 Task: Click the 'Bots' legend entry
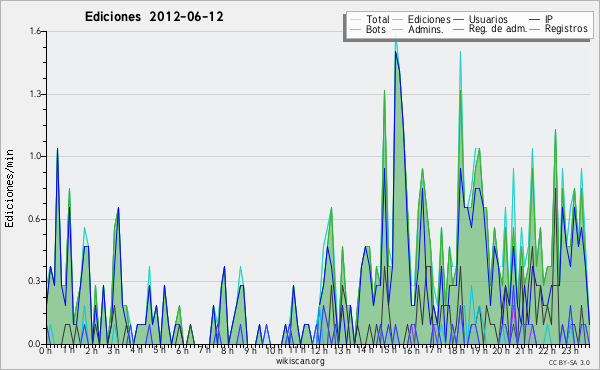(368, 29)
